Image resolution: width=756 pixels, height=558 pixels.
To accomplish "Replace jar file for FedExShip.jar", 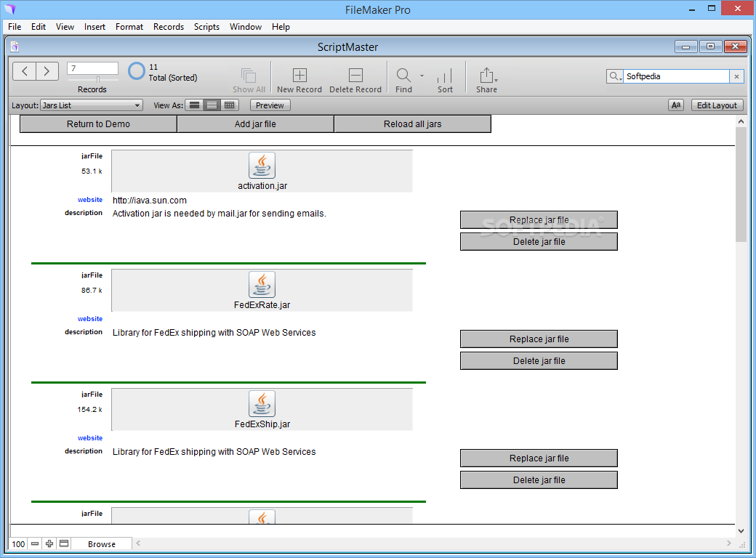I will pyautogui.click(x=539, y=458).
